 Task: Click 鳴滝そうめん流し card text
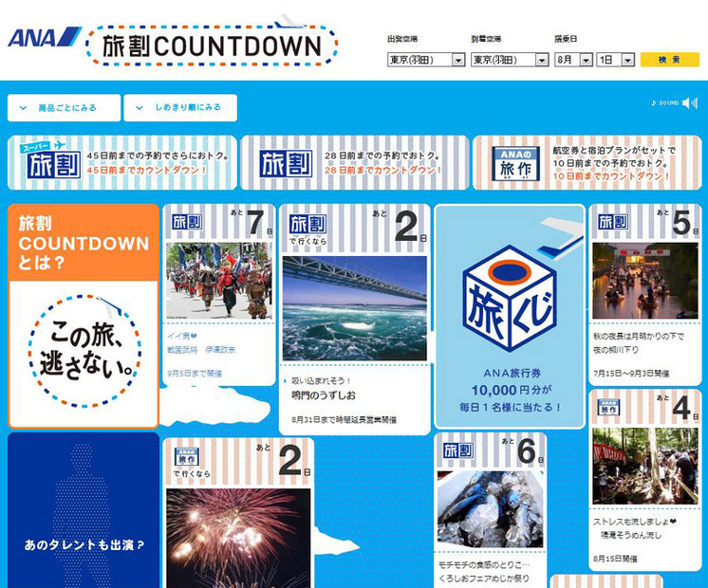[x=631, y=535]
